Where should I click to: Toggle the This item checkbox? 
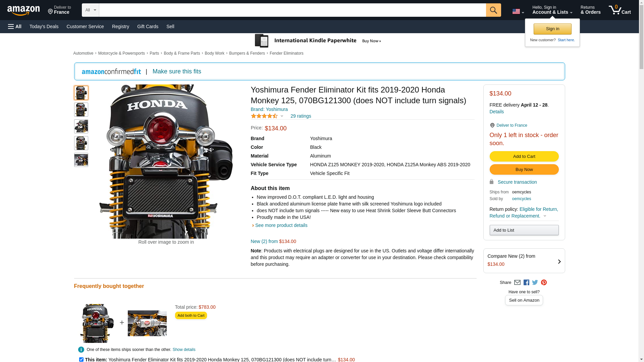pos(81,359)
